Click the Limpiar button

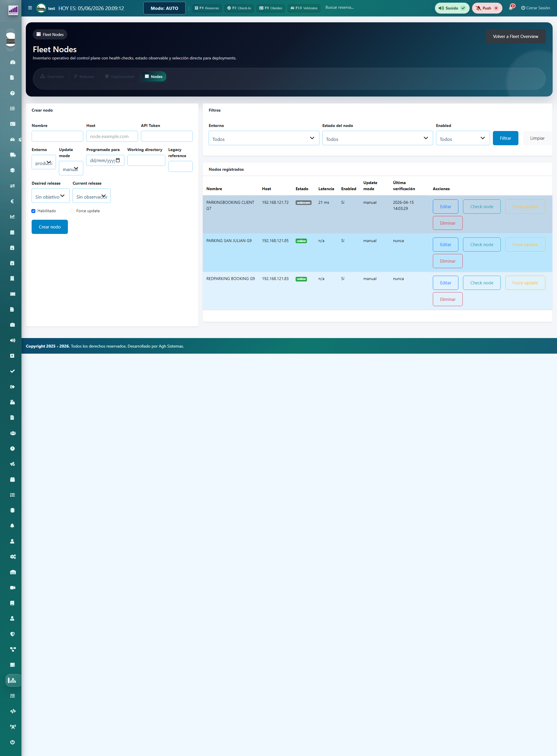[x=537, y=138]
